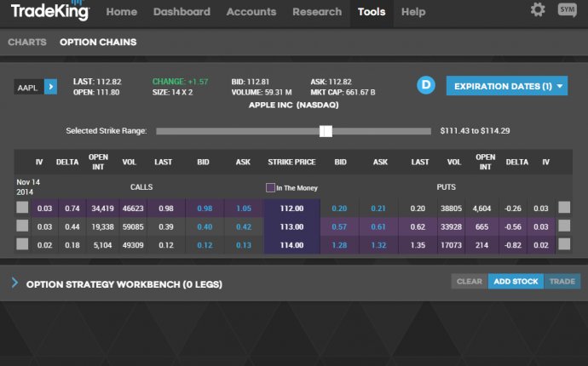Click the APPLE INC (NASDAQ) title

tap(294, 105)
